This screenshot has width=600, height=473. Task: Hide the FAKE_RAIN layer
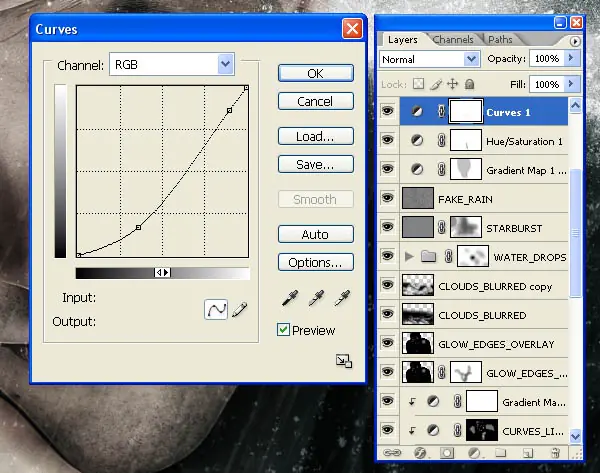(388, 198)
